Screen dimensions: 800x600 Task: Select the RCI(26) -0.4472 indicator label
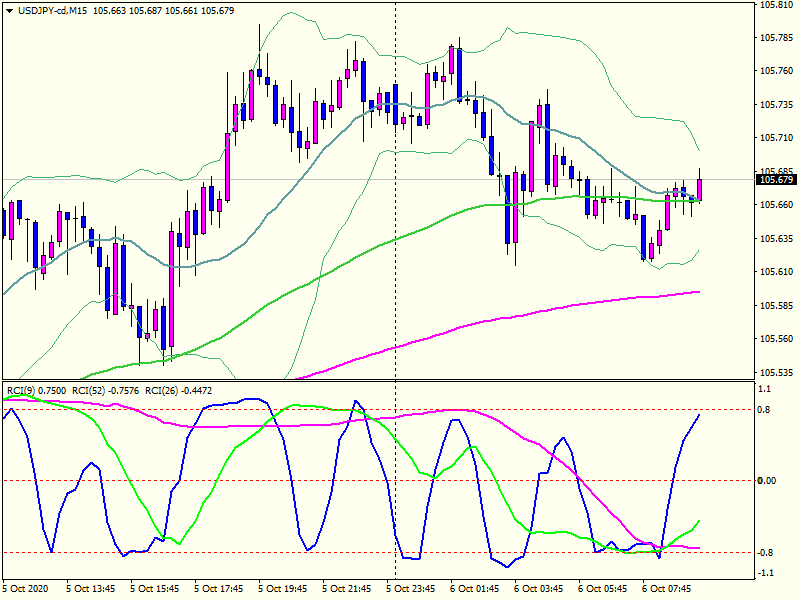click(x=179, y=391)
